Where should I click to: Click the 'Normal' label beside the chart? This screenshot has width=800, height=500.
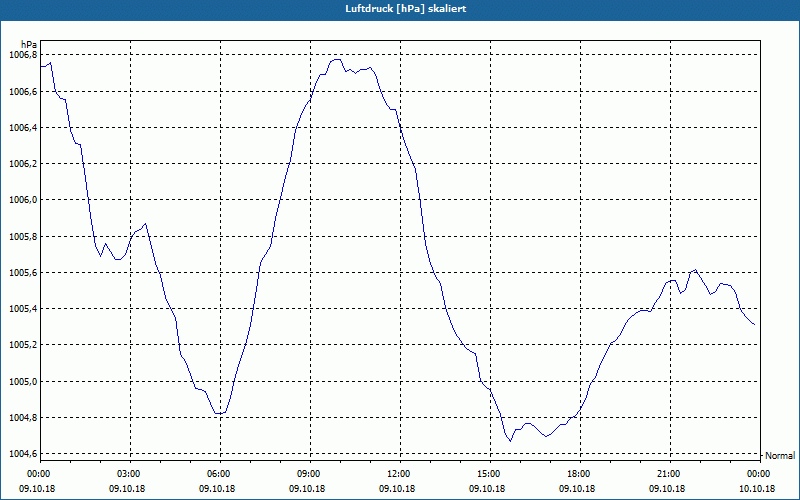[780, 456]
